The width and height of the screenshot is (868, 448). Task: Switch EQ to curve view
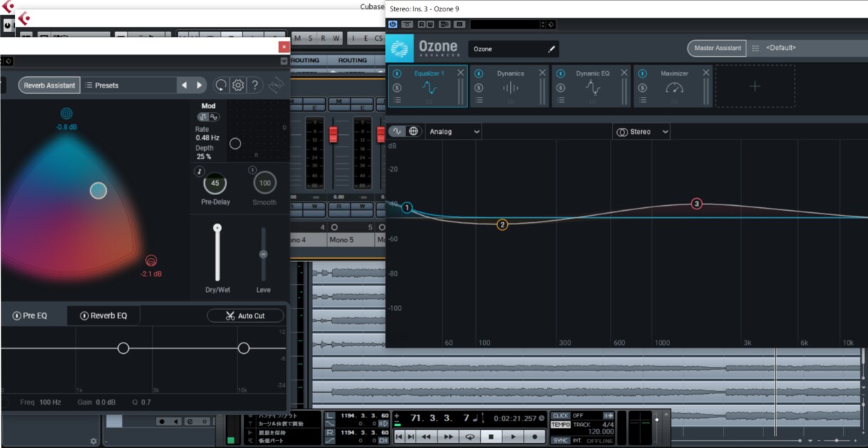(x=397, y=131)
